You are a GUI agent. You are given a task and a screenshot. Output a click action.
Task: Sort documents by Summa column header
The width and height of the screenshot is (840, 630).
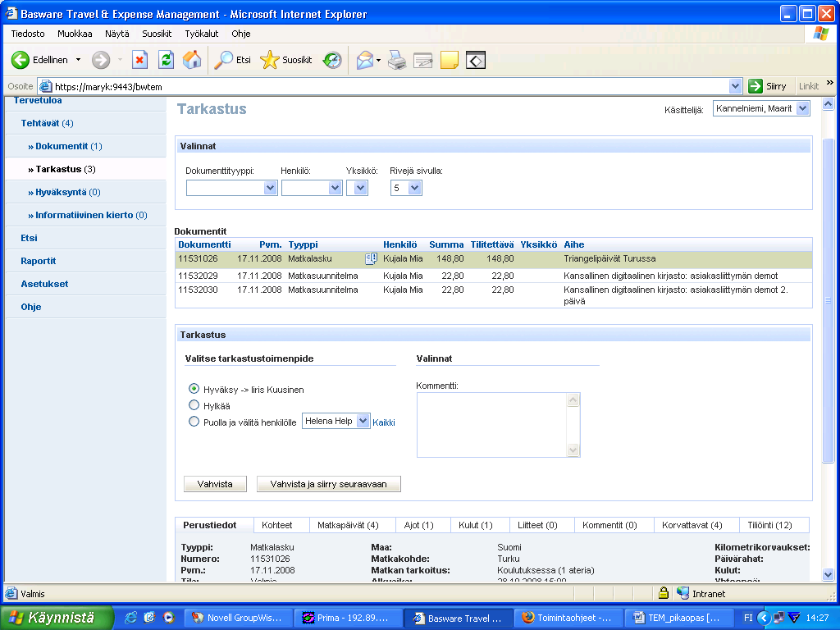tap(446, 244)
